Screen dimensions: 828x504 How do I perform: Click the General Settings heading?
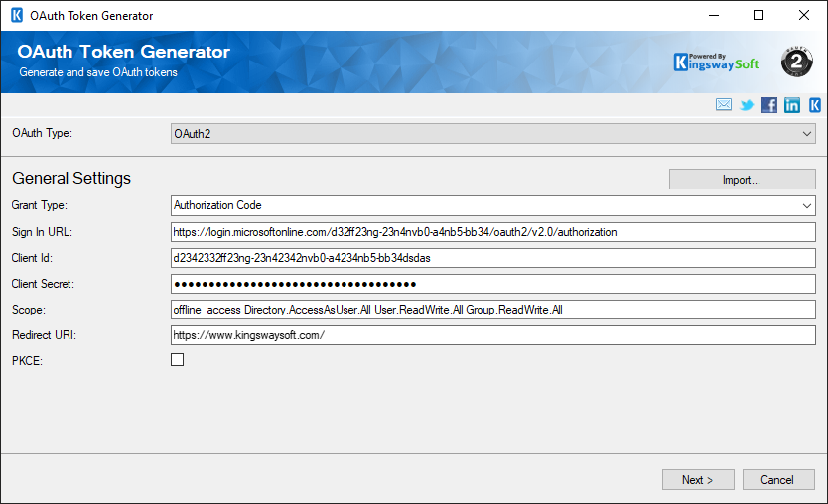71,179
